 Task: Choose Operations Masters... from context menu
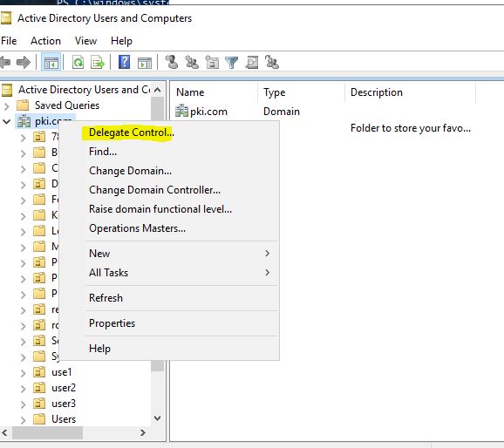point(137,228)
